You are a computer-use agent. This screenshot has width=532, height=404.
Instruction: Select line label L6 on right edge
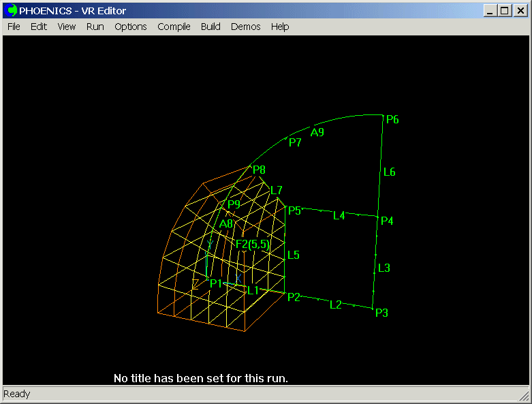[x=389, y=172]
